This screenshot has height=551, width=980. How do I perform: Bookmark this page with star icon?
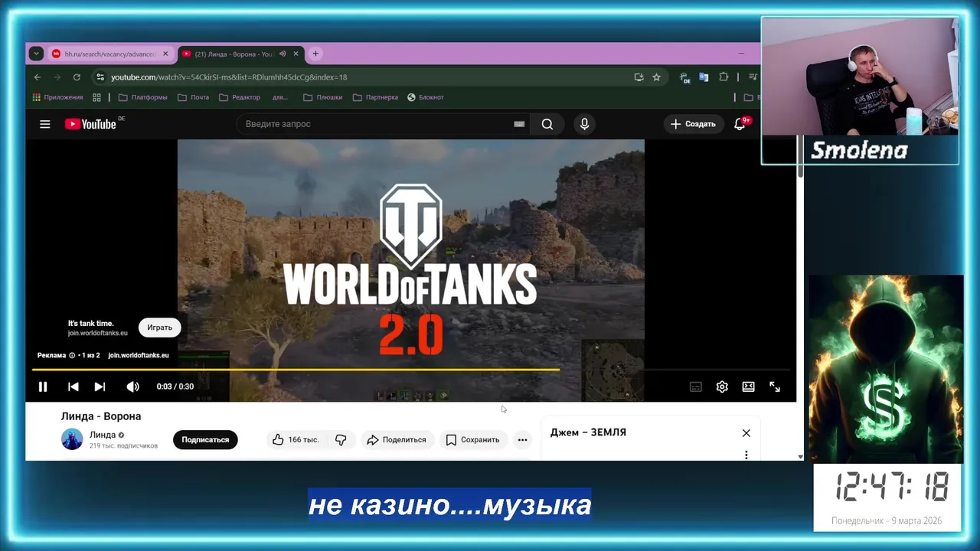[656, 77]
